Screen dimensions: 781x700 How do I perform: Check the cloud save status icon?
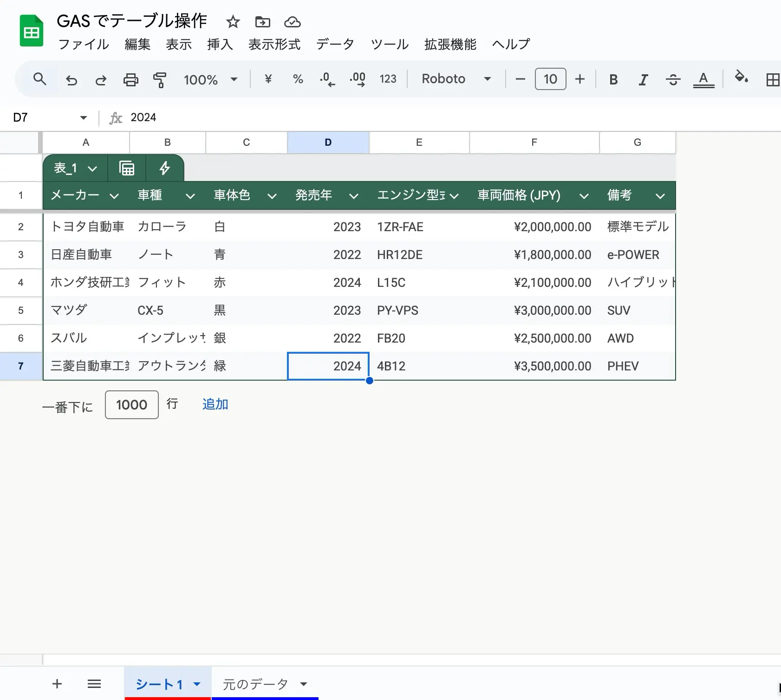point(292,22)
